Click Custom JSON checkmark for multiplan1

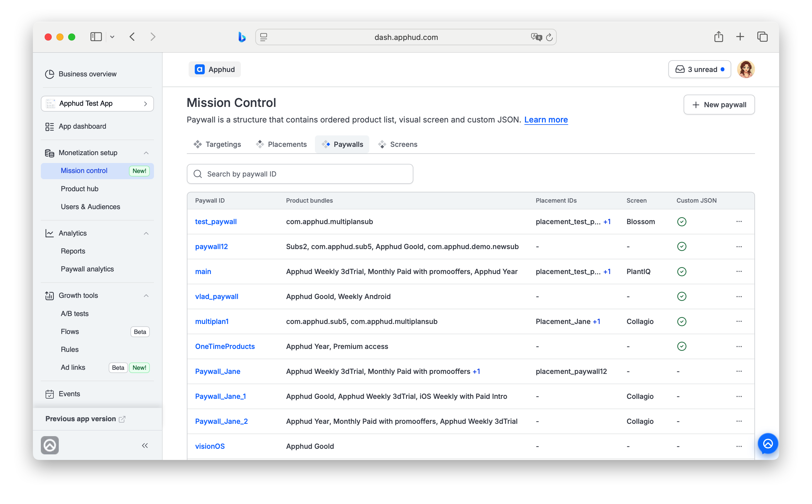[x=682, y=322]
